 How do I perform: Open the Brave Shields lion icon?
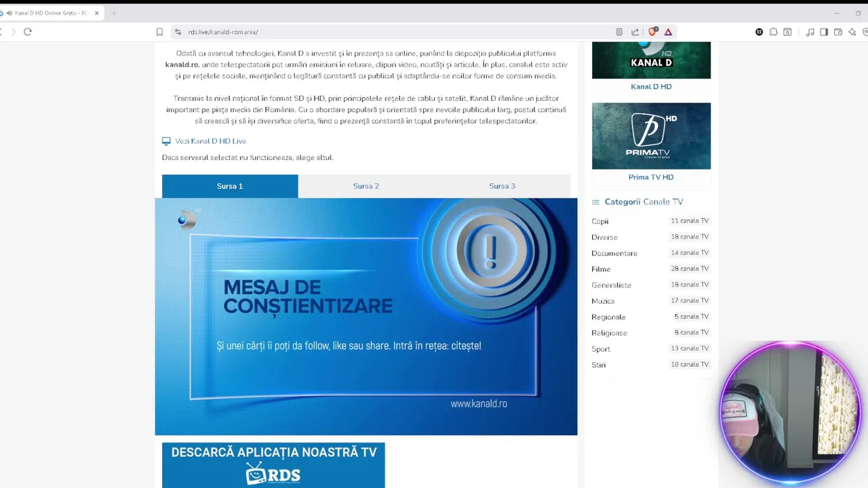(x=652, y=32)
